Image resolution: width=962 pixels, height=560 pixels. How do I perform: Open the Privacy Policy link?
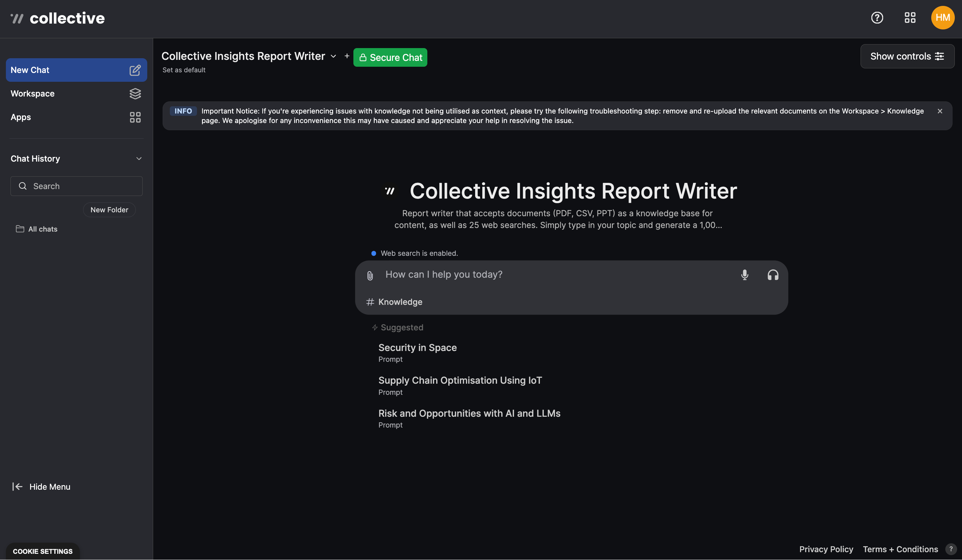[826, 549]
